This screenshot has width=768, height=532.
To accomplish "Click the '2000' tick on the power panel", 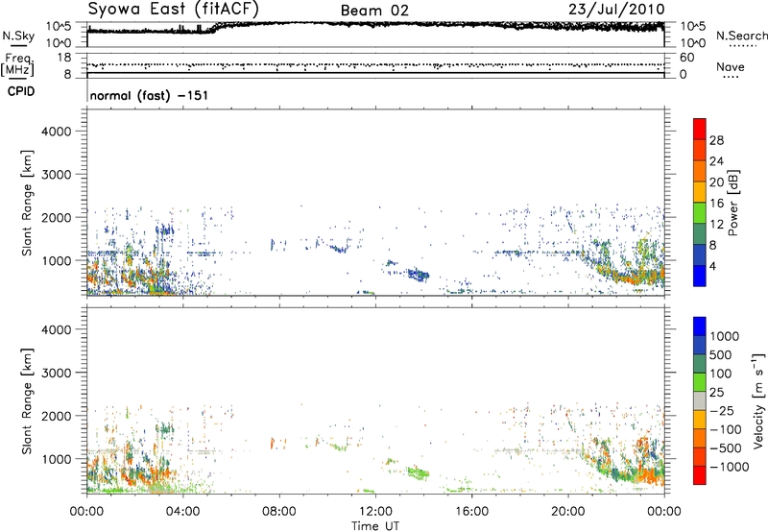I will (57, 217).
